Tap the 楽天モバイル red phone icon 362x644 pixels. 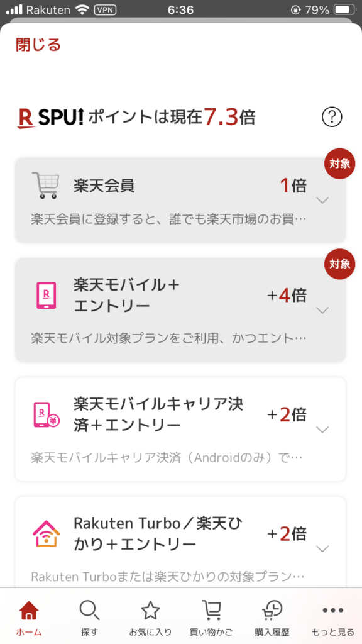pos(45,296)
